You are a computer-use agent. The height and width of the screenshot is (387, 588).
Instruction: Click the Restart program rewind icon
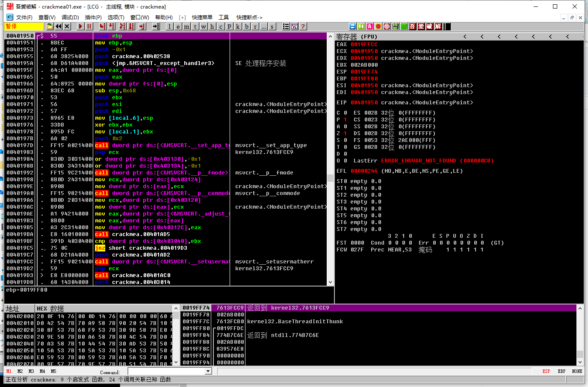coord(59,27)
